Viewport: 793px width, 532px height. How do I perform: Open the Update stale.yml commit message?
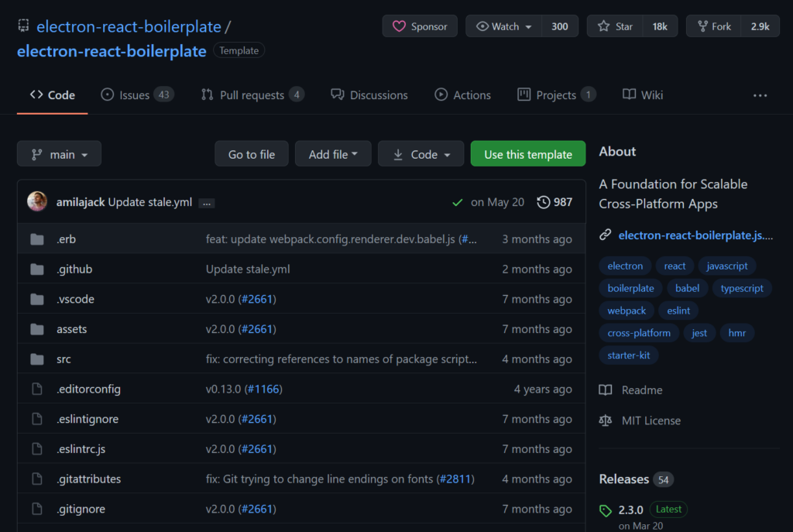click(150, 202)
